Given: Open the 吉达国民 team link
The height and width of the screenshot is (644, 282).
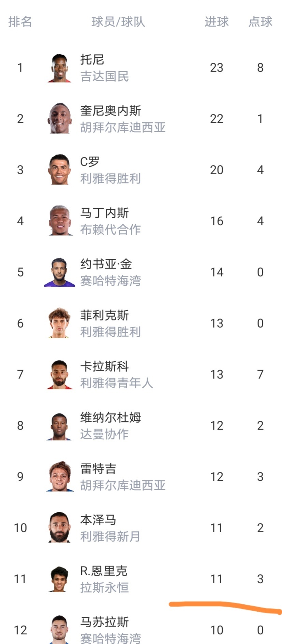Looking at the screenshot, I should click(104, 76).
